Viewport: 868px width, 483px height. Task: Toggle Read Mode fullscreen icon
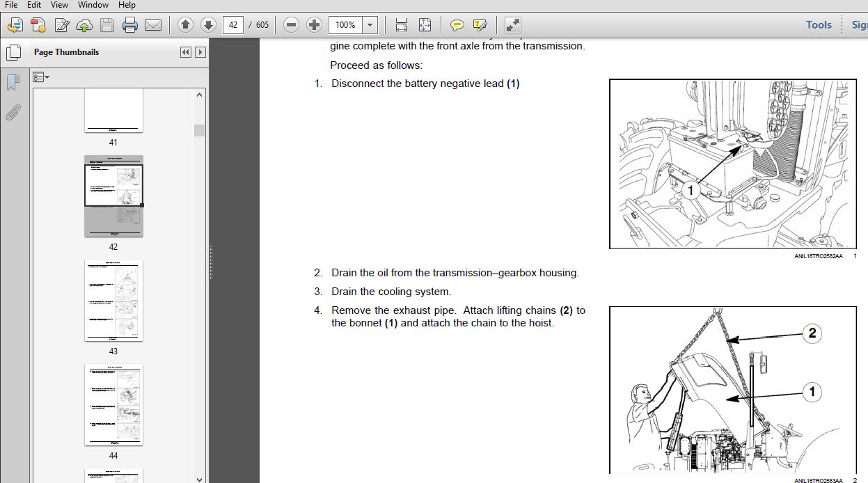tap(513, 25)
